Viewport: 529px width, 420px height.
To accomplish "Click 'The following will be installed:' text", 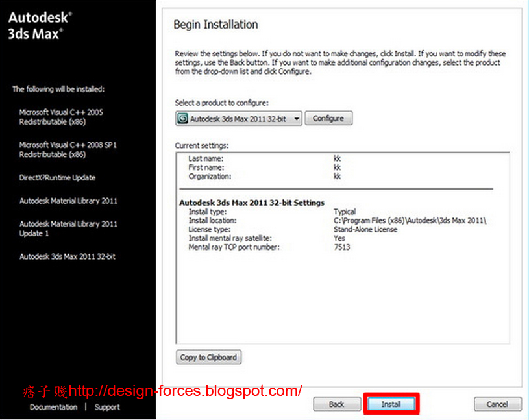I will 58,89.
